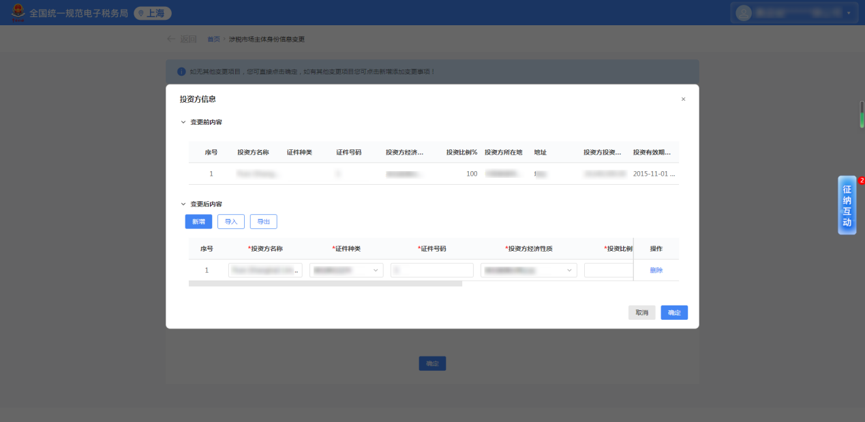865x422 pixels.
Task: Close the 投资方信息 dialog with X
Action: (683, 99)
